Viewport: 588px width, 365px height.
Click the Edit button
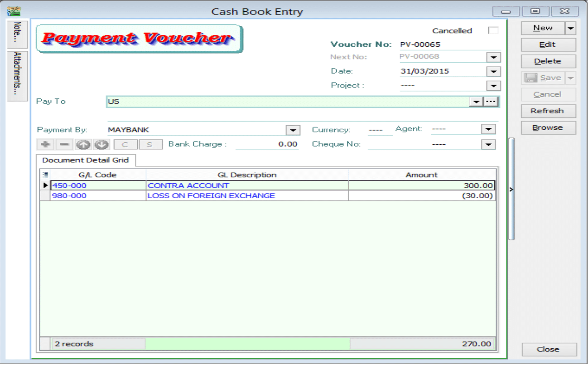(x=548, y=45)
